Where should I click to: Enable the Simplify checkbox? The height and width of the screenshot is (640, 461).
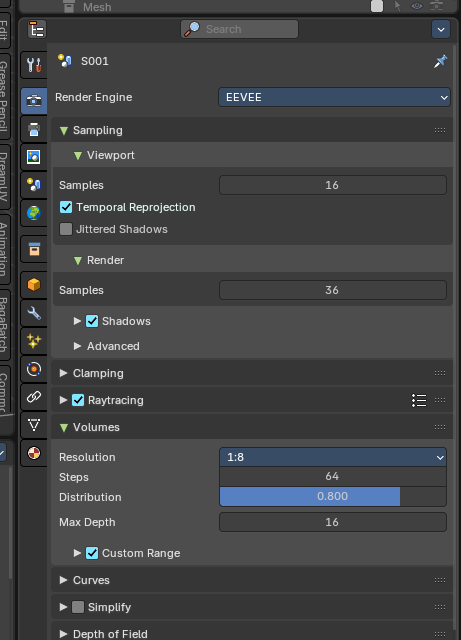pos(78,607)
